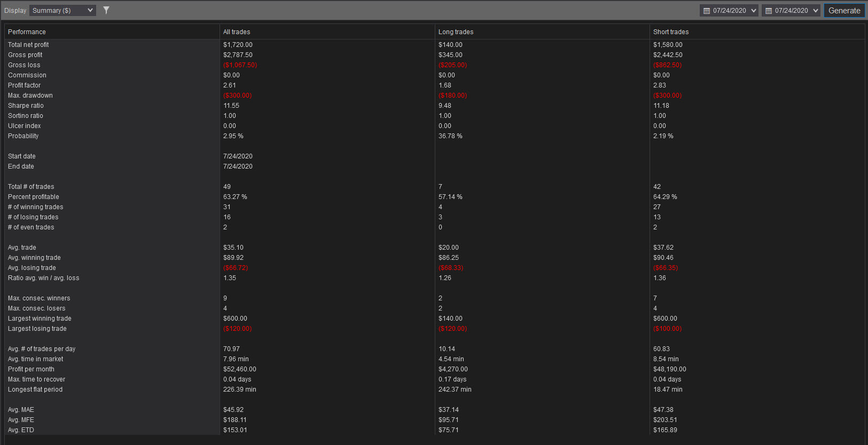Click the Profit factor row label

pyautogui.click(x=24, y=85)
